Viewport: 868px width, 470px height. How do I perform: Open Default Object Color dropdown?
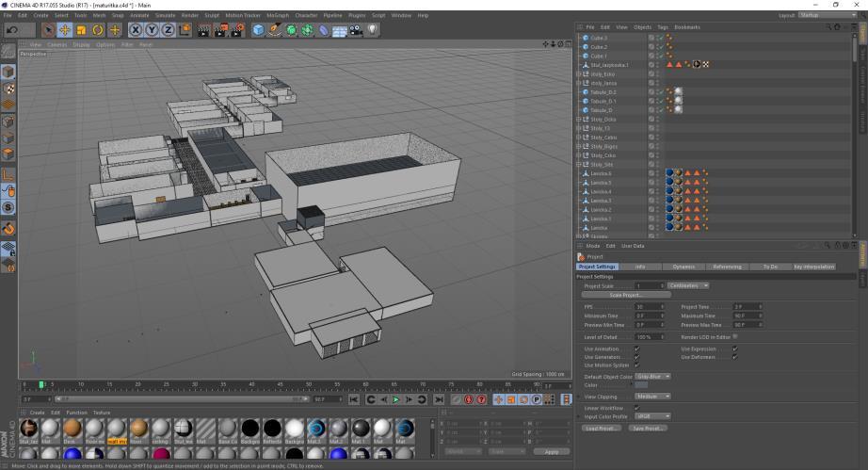[x=652, y=377]
